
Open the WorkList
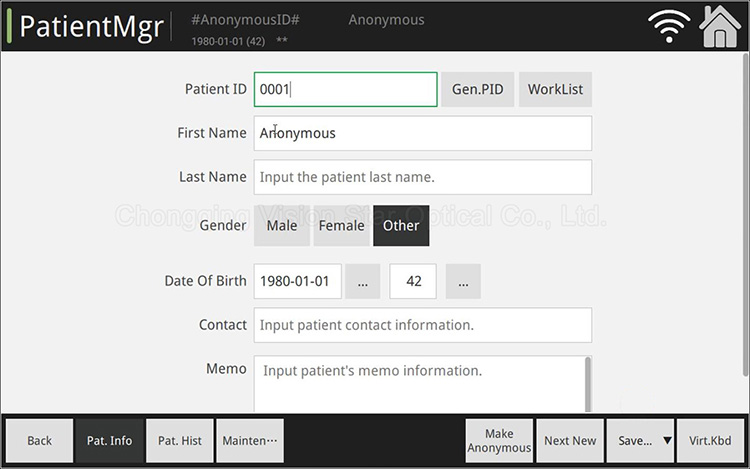[x=555, y=89]
